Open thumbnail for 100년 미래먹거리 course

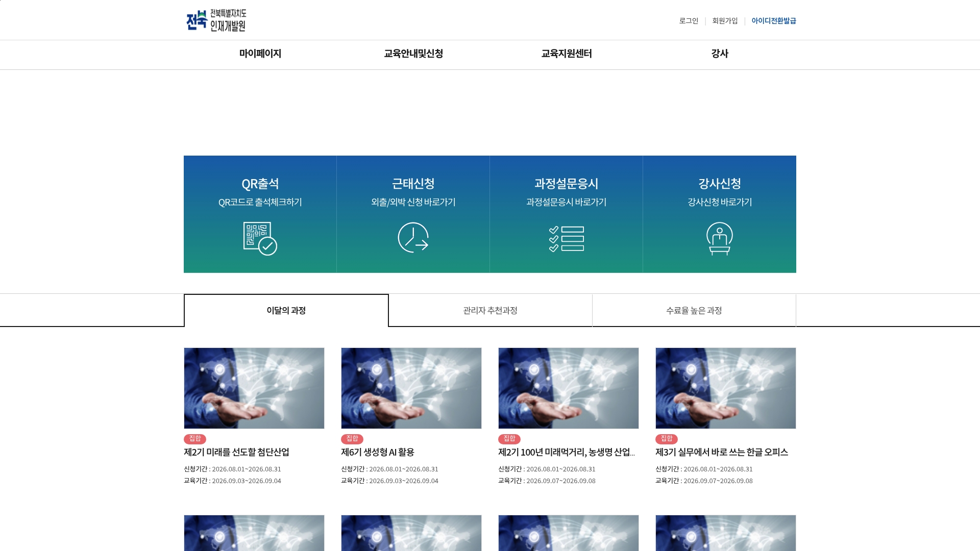[x=569, y=388]
